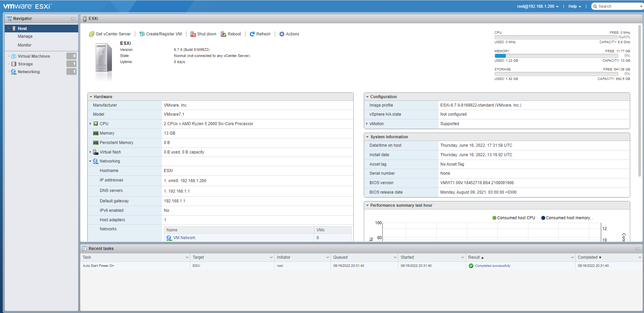Click the Virtual flash icon
Viewport: 644px width, 313px height.
click(x=96, y=152)
